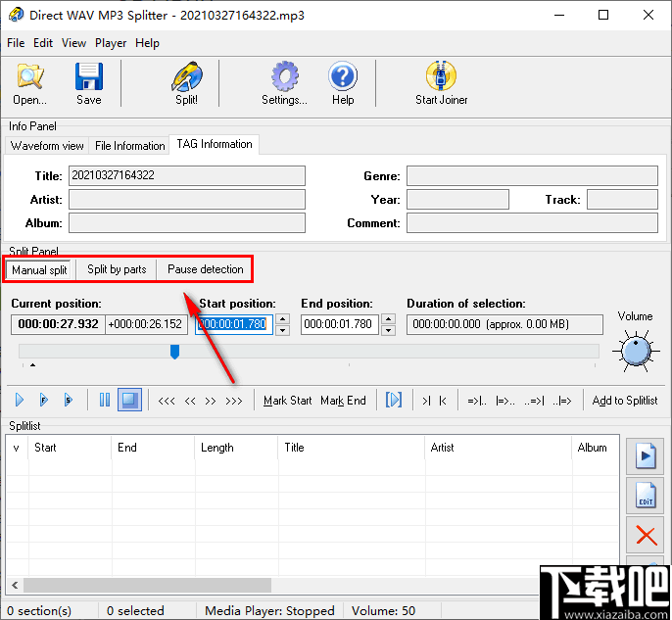Decrease End position with down arrow
Screen dimensions: 672x620
[388, 330]
